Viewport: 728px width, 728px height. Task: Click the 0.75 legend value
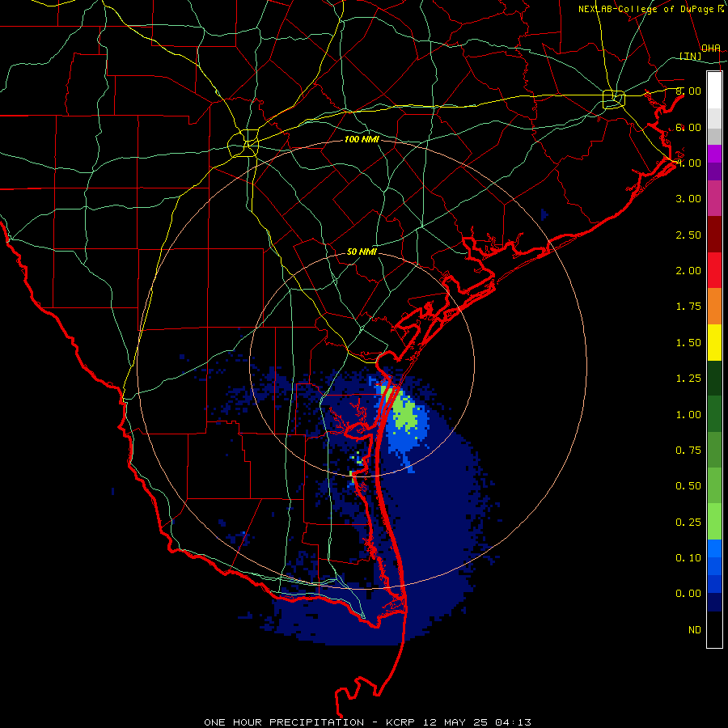[x=688, y=451]
